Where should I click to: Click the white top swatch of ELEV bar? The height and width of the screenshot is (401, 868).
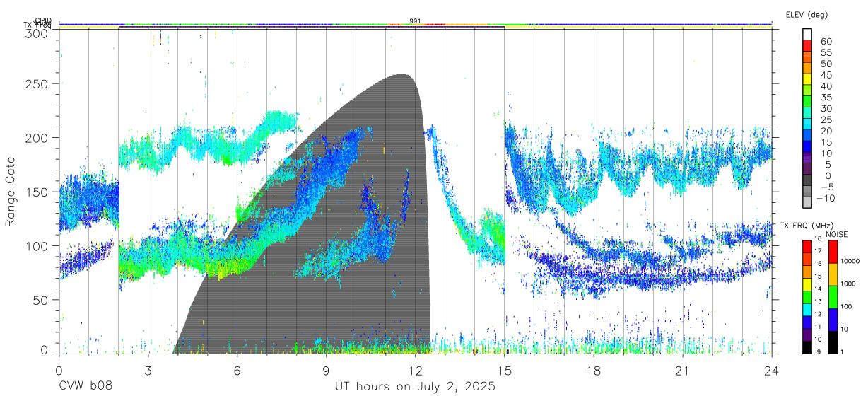pos(808,34)
